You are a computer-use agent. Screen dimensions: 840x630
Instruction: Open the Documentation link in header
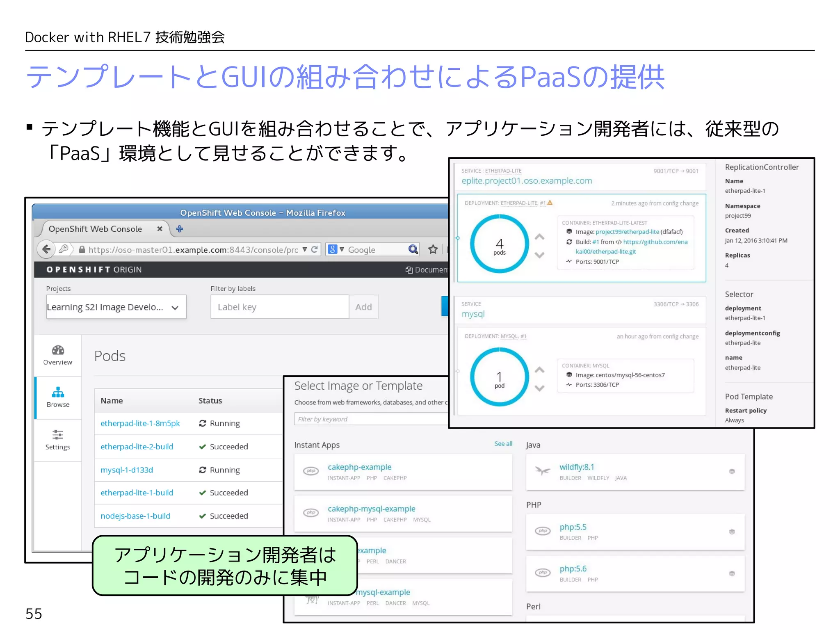(x=427, y=269)
